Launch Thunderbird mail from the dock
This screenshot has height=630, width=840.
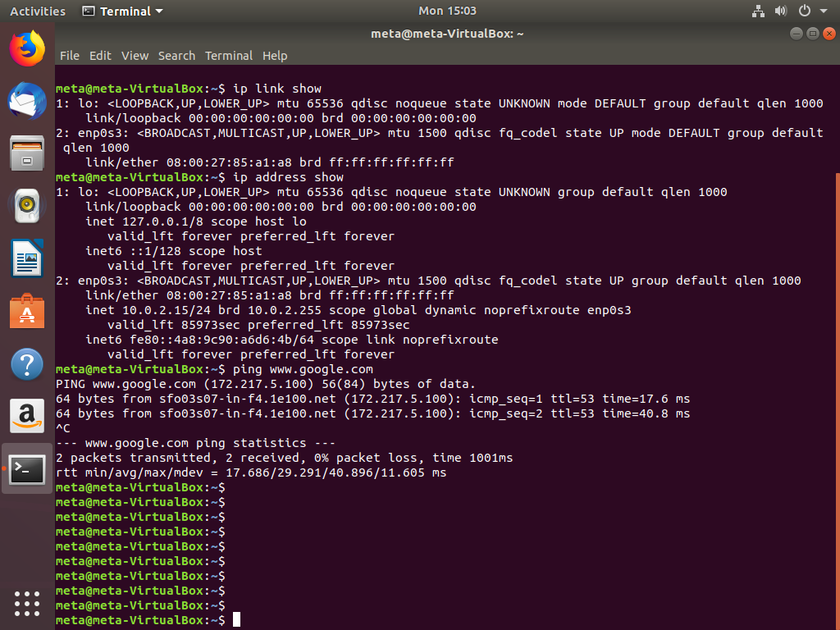point(27,102)
